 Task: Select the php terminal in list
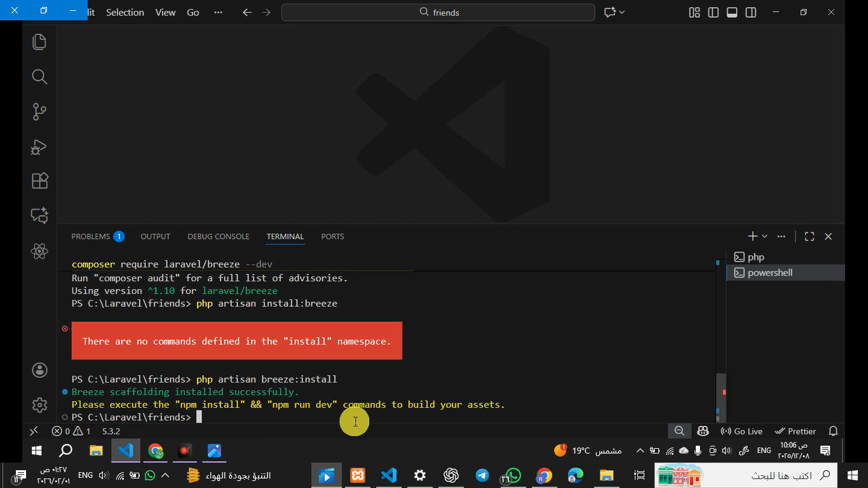click(x=756, y=257)
